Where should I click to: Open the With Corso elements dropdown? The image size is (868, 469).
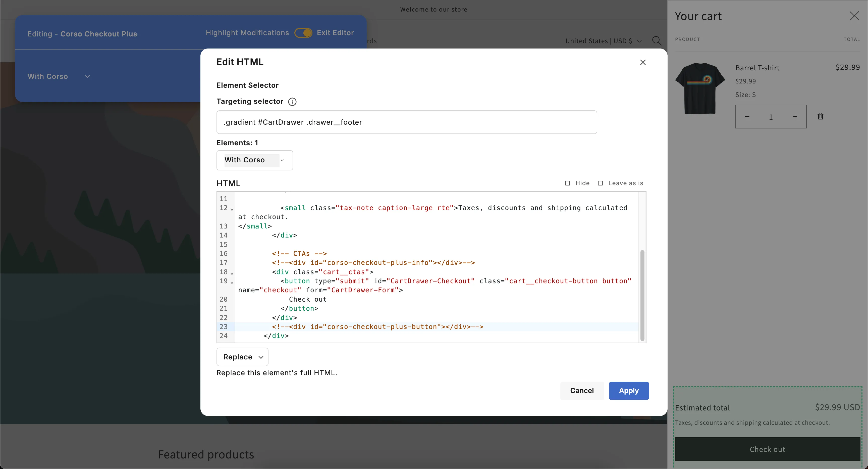254,160
